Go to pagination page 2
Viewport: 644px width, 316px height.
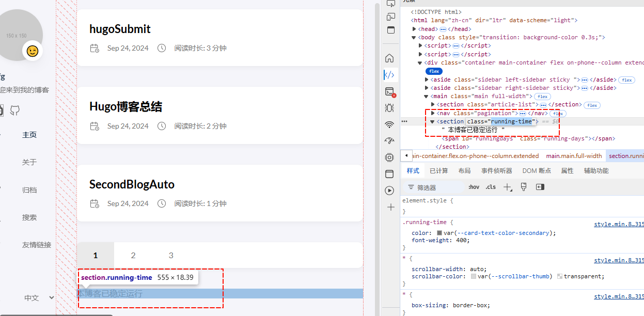point(133,255)
